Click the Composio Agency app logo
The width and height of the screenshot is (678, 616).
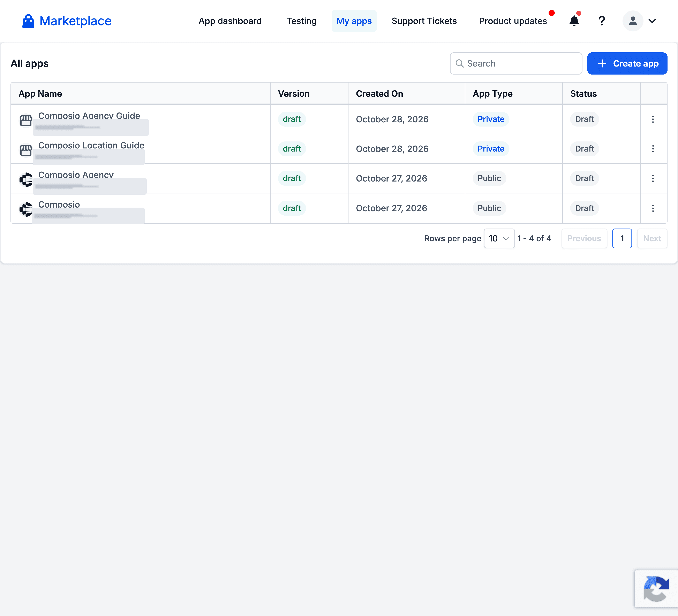26,180
